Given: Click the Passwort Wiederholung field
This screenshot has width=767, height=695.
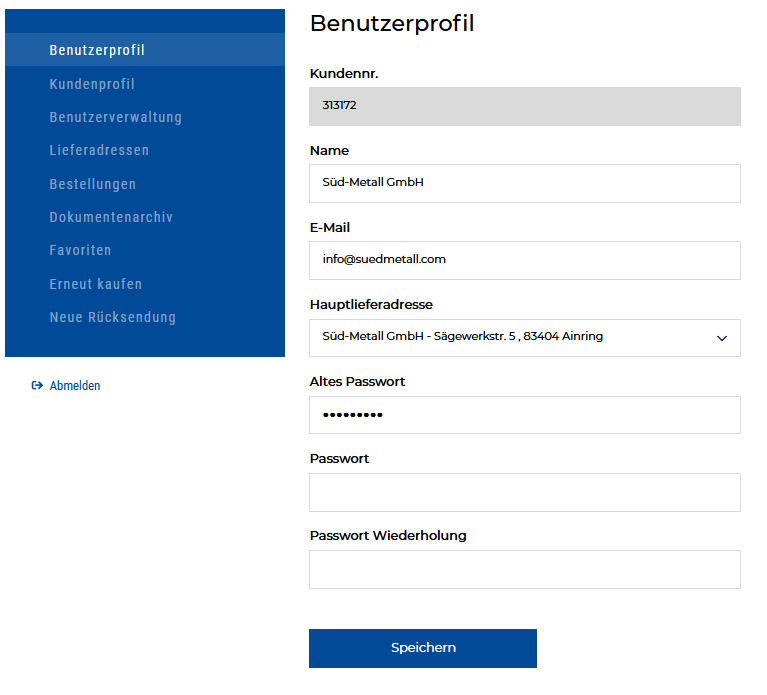Looking at the screenshot, I should point(524,569).
